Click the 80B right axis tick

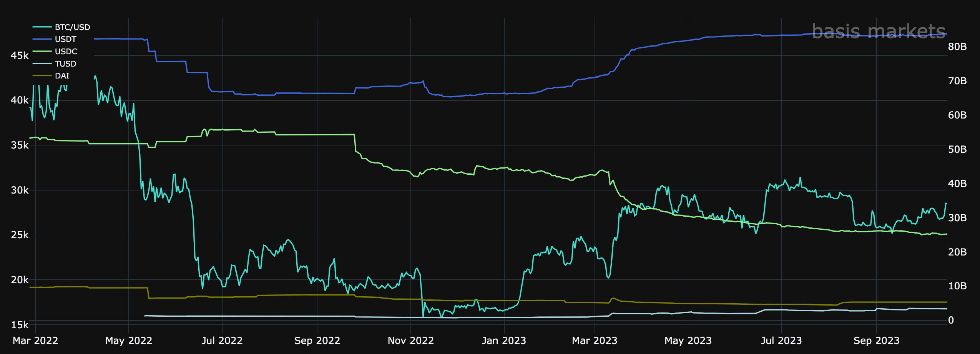(x=957, y=47)
